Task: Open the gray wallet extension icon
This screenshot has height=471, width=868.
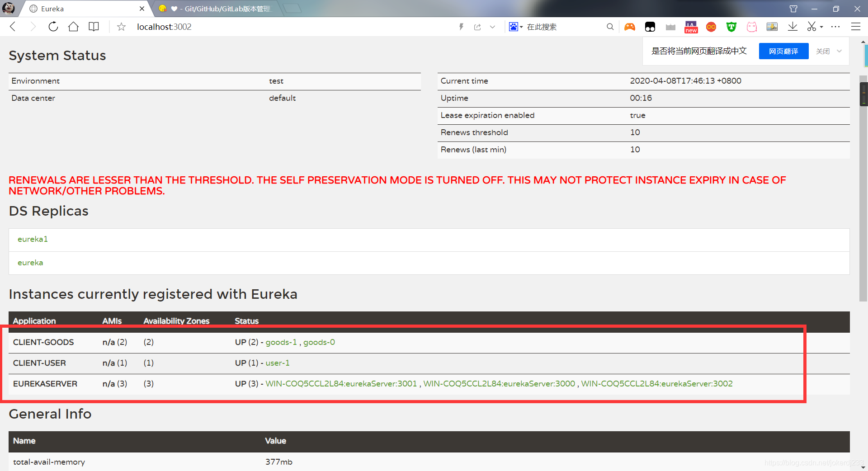Action: (x=670, y=27)
